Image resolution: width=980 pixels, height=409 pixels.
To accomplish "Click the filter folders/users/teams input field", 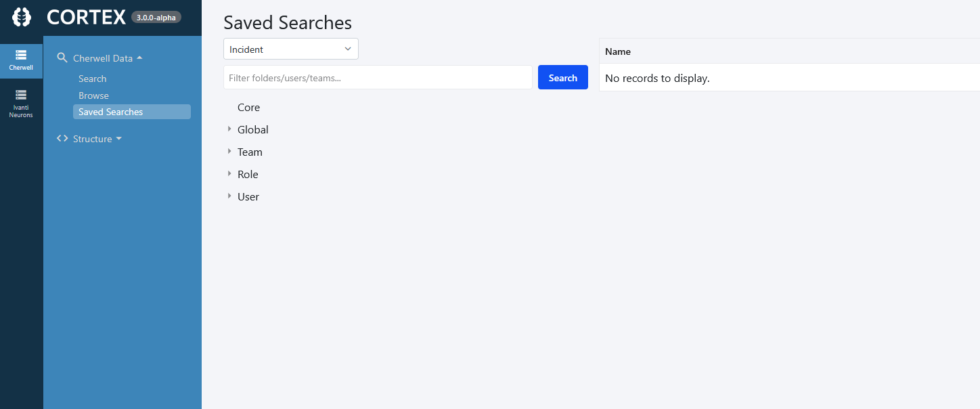I will (377, 77).
